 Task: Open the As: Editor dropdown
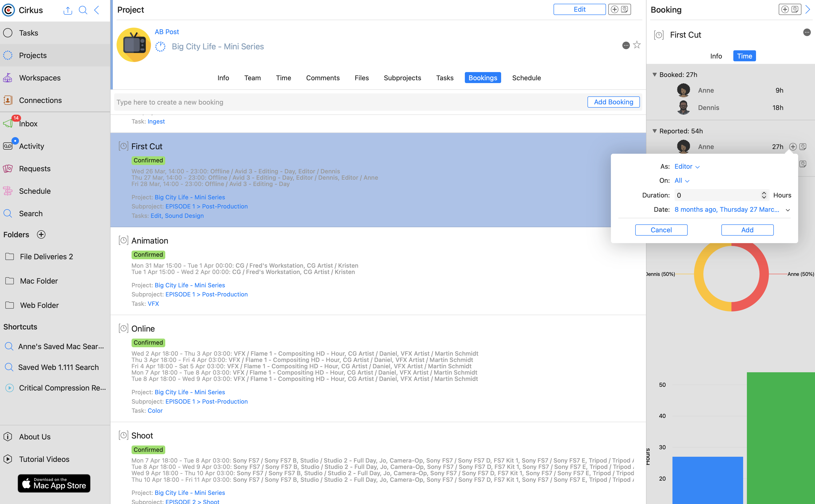[687, 166]
